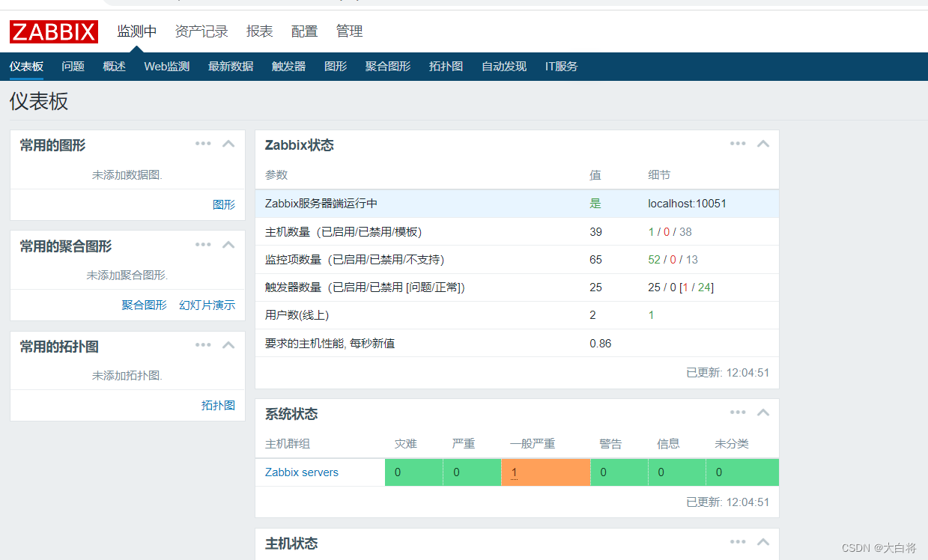Click the 主机状态 widget title
This screenshot has height=560, width=928.
tap(291, 543)
